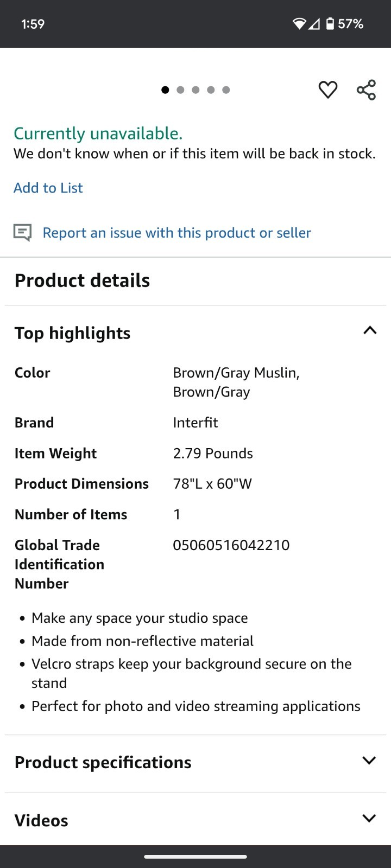Screen dimensions: 391x868
Task: Expand the Product specifications section
Action: pyautogui.click(x=195, y=762)
